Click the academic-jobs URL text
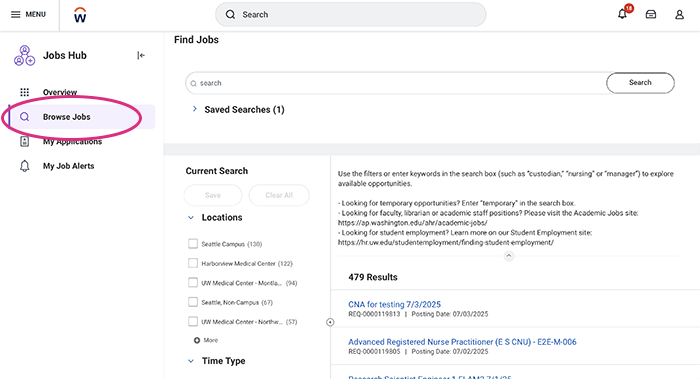Image resolution: width=700 pixels, height=379 pixels. (x=412, y=223)
